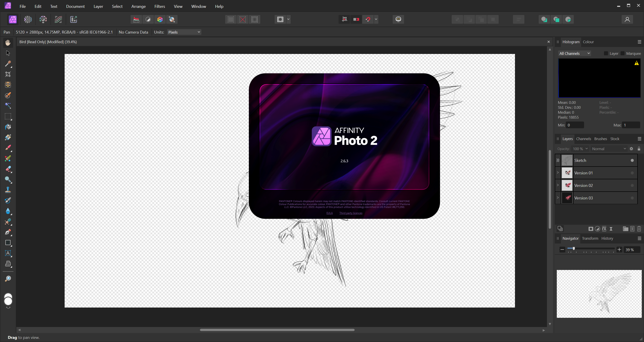
Task: Open the Units dropdown
Action: pos(184,32)
